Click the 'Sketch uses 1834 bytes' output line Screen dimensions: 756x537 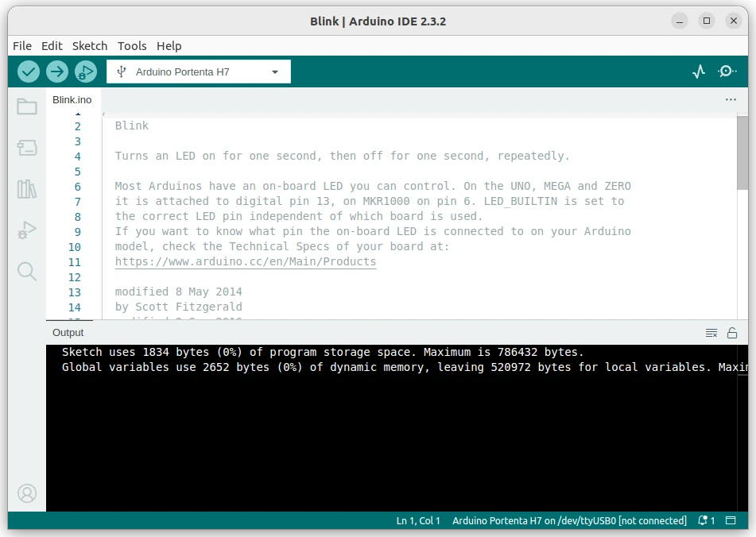click(323, 352)
